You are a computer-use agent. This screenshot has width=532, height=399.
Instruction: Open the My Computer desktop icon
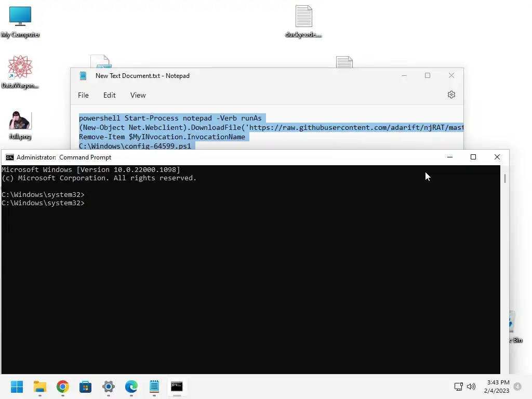[20, 21]
